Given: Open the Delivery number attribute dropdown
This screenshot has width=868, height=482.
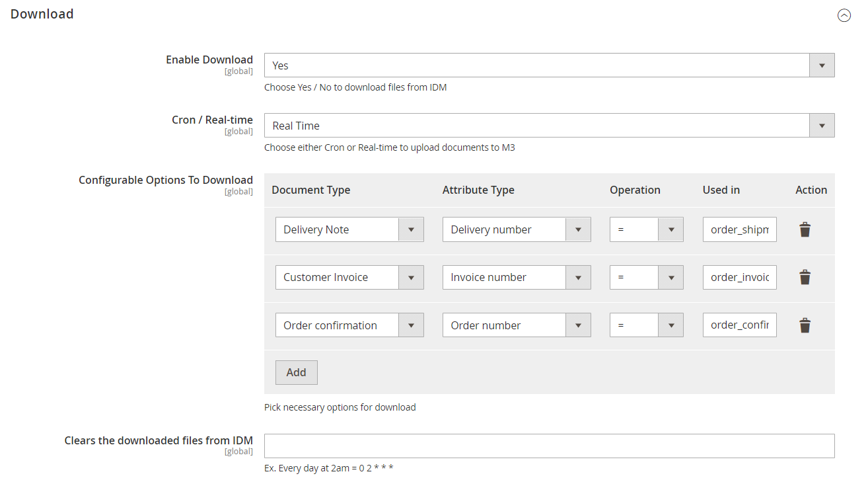Looking at the screenshot, I should tap(517, 229).
